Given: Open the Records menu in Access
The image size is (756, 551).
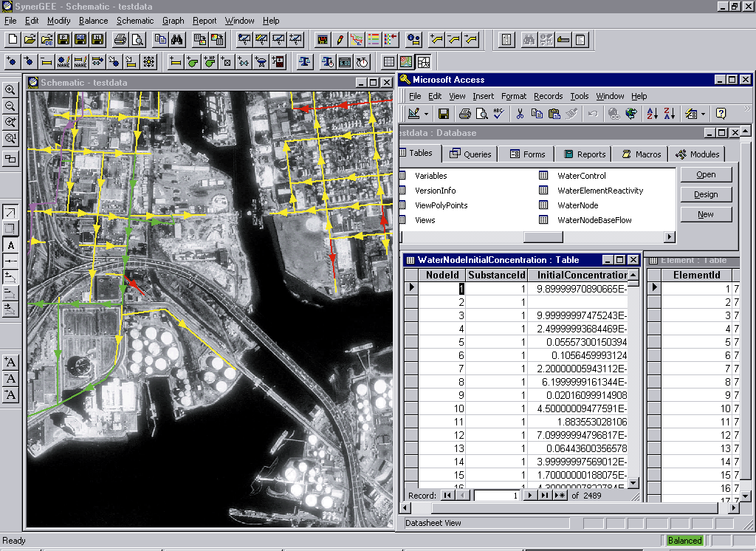Looking at the screenshot, I should coord(549,96).
